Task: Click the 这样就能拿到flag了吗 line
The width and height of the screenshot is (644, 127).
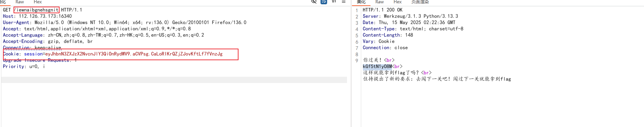Action: tap(397, 73)
